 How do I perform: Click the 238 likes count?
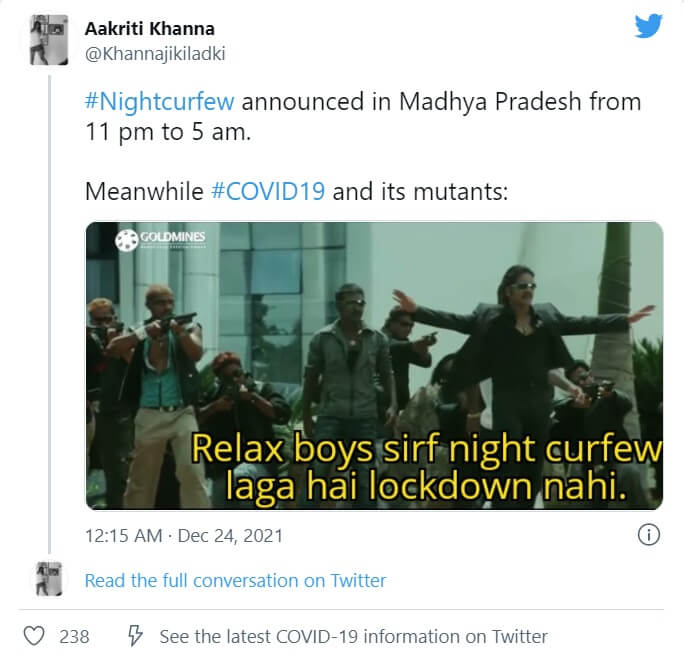click(74, 637)
